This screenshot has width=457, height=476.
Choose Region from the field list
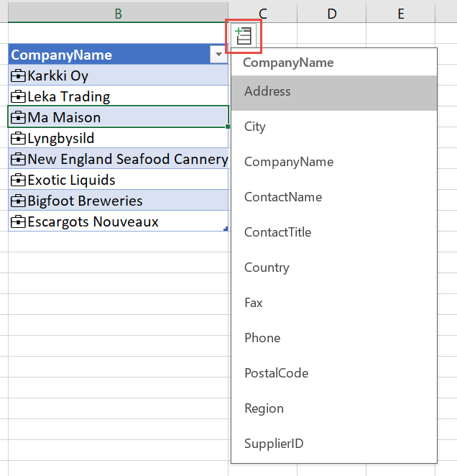pos(334,408)
